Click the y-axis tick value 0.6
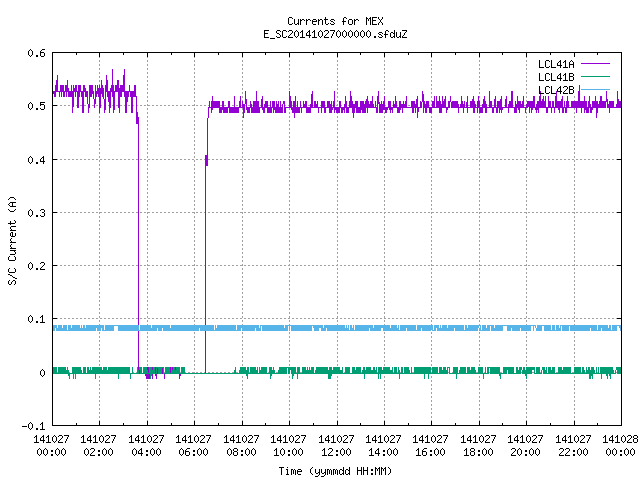This screenshot has height=480, width=640. 36,53
